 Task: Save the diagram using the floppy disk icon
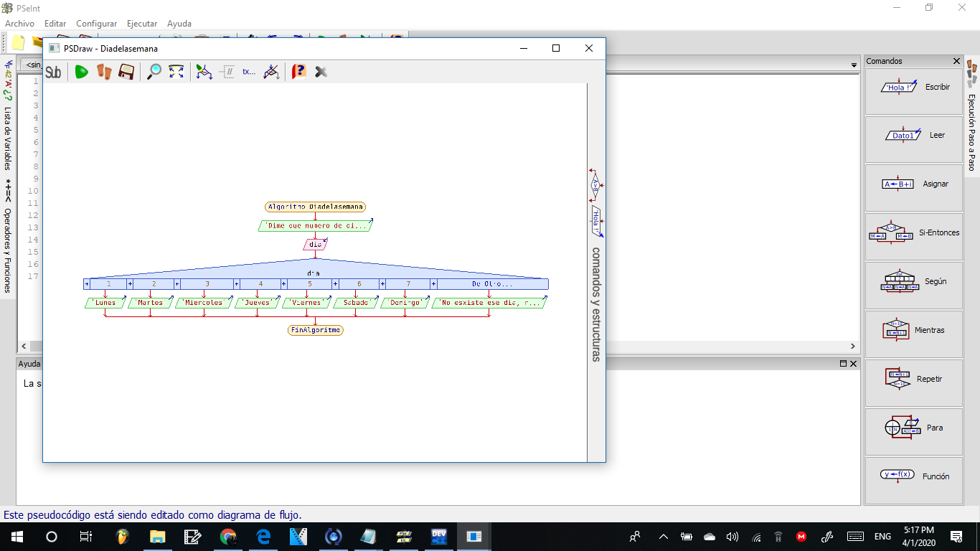[x=126, y=72]
